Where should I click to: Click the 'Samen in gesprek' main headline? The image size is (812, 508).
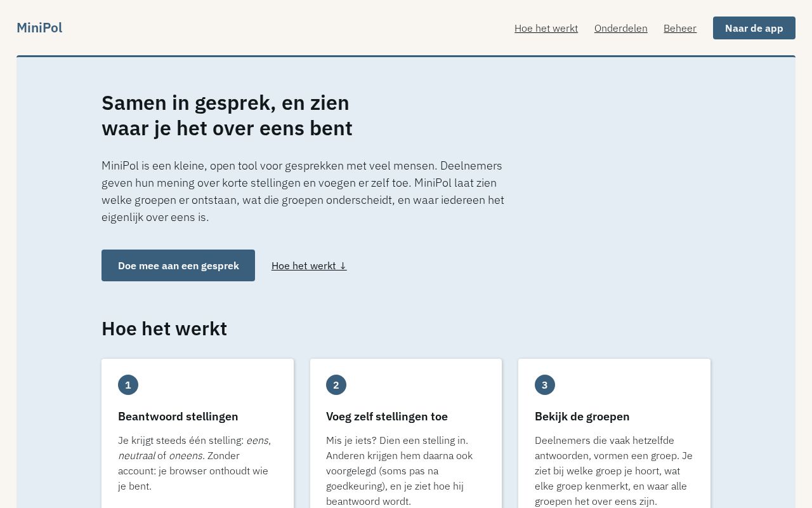(227, 116)
